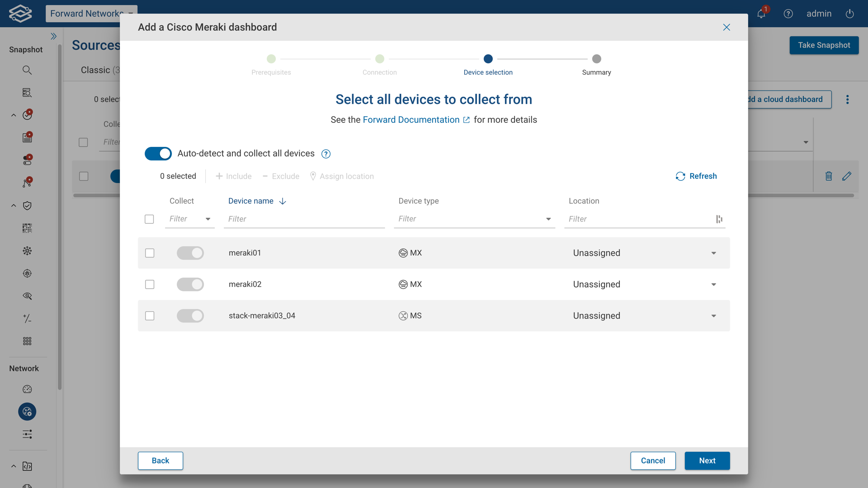Click the power sign-out icon
This screenshot has width=868, height=488.
[x=849, y=14]
